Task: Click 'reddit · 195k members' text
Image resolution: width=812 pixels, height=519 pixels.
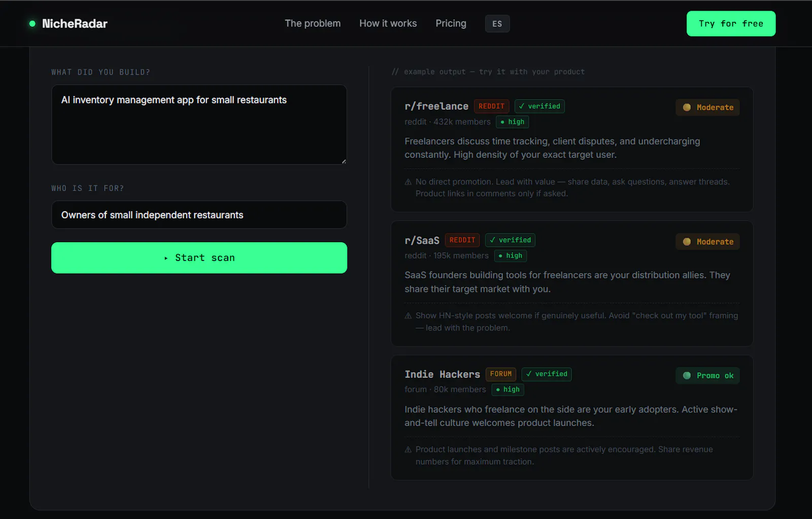Action: [447, 255]
